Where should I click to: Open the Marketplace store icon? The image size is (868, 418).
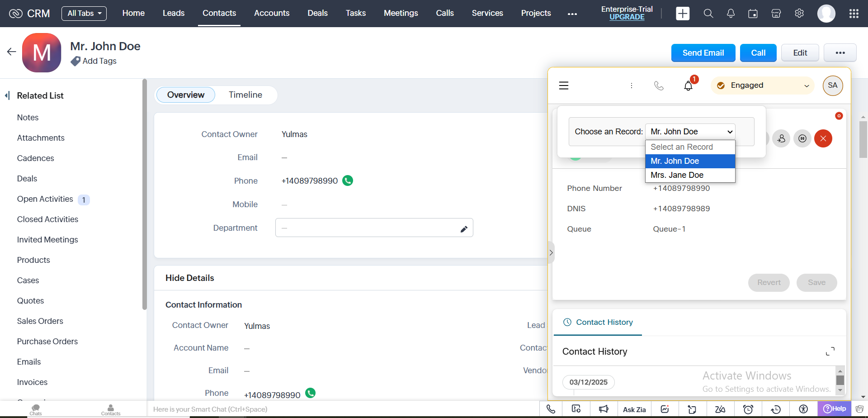pyautogui.click(x=776, y=14)
